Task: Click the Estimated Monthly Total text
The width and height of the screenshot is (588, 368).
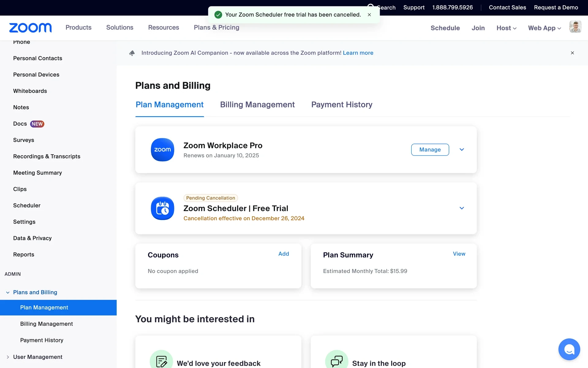Action: (x=365, y=271)
